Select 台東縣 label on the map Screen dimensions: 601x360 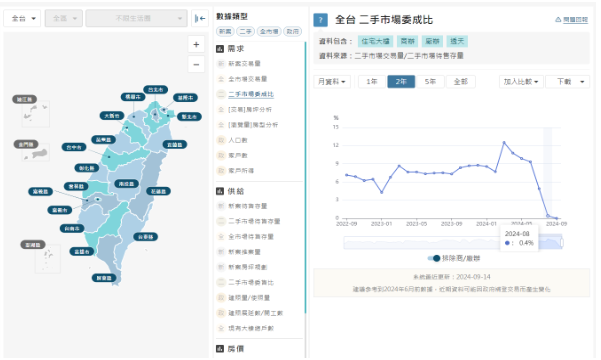(146, 237)
